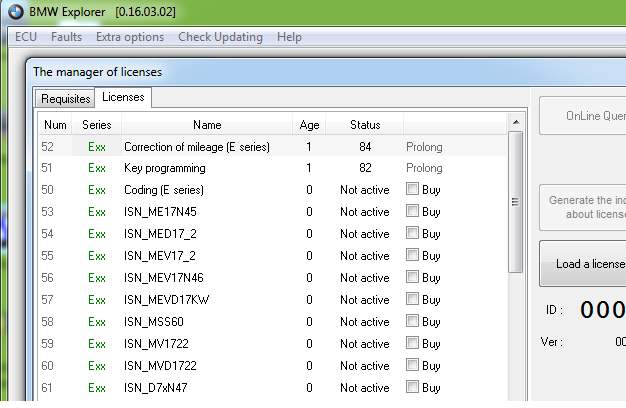This screenshot has width=626, height=408.
Task: Click the ISN_D7xN47 license name
Action: click(x=156, y=387)
